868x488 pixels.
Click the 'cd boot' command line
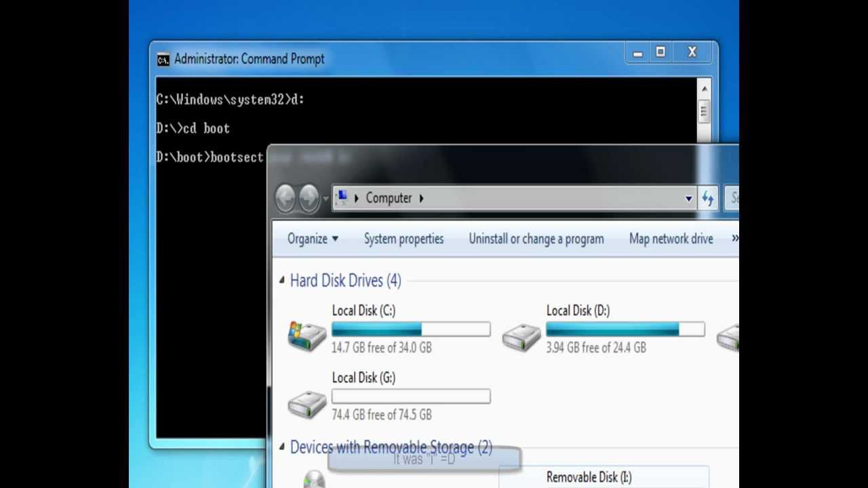pos(193,128)
